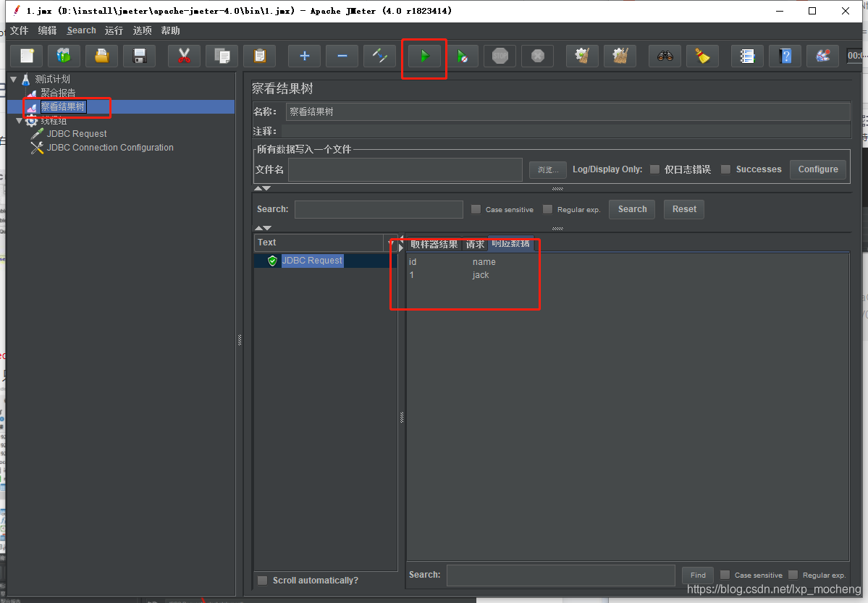Open the Text renderer dropdown

point(390,243)
